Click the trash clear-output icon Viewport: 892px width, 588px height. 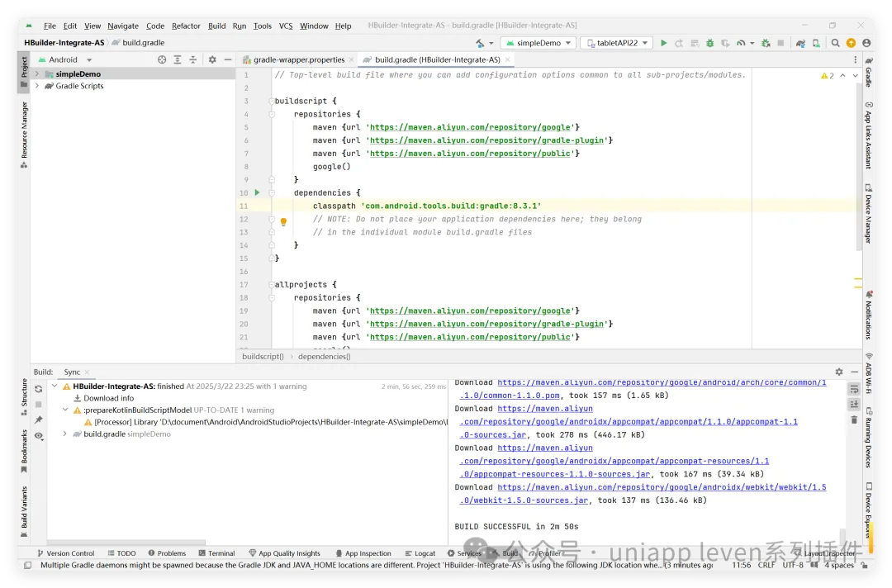(x=854, y=420)
